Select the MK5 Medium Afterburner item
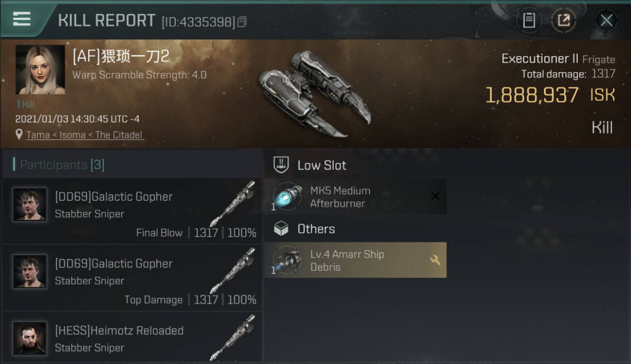The width and height of the screenshot is (631, 364). pyautogui.click(x=340, y=197)
